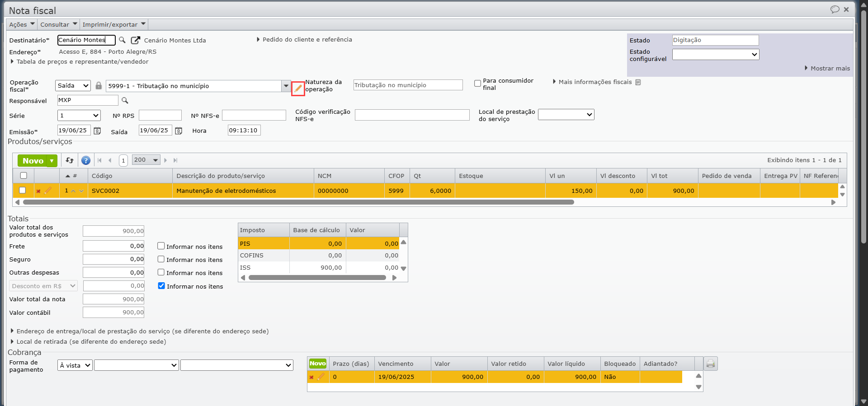Open the comment bubble icon in title bar
The height and width of the screenshot is (406, 868).
(x=835, y=9)
